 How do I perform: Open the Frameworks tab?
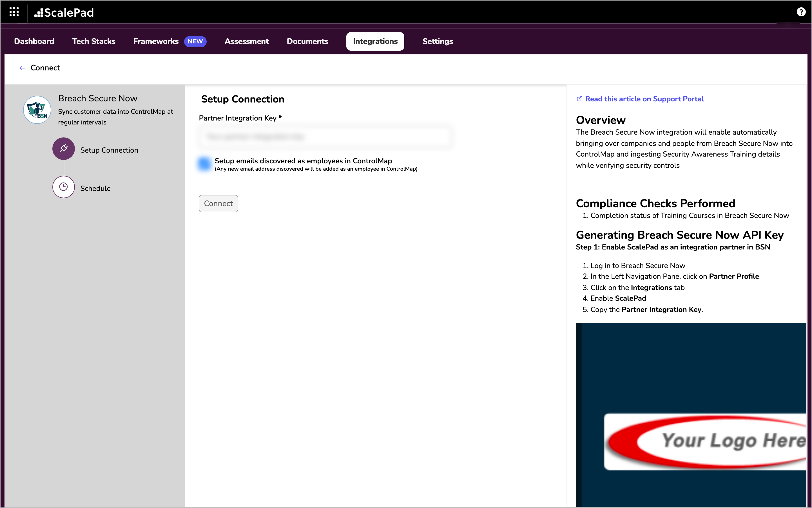coord(156,41)
